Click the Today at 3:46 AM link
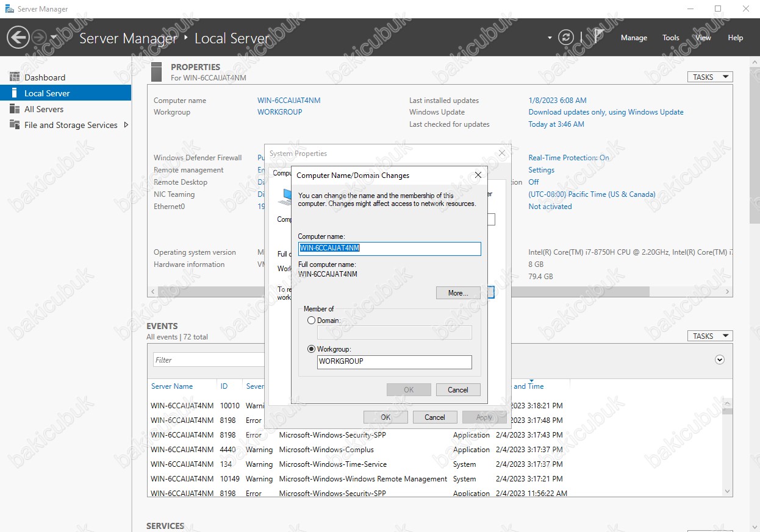 (x=556, y=124)
